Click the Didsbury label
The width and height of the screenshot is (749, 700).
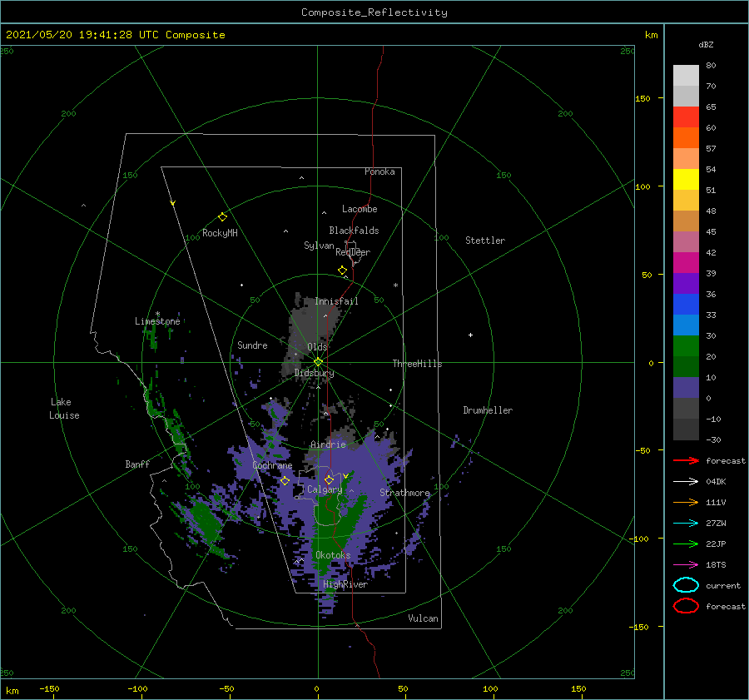click(x=314, y=373)
